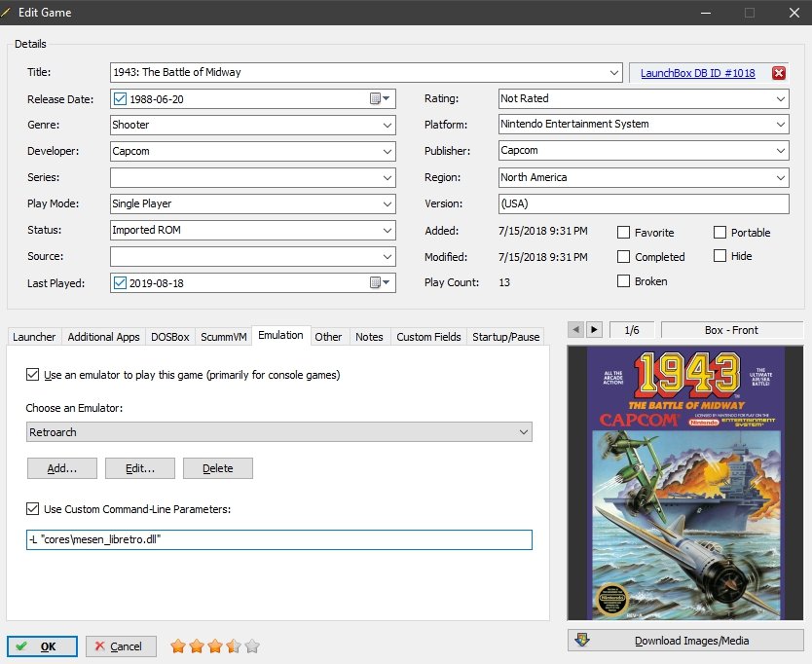This screenshot has height=664, width=812.
Task: Click Download Images/Media button
Action: tap(685, 641)
